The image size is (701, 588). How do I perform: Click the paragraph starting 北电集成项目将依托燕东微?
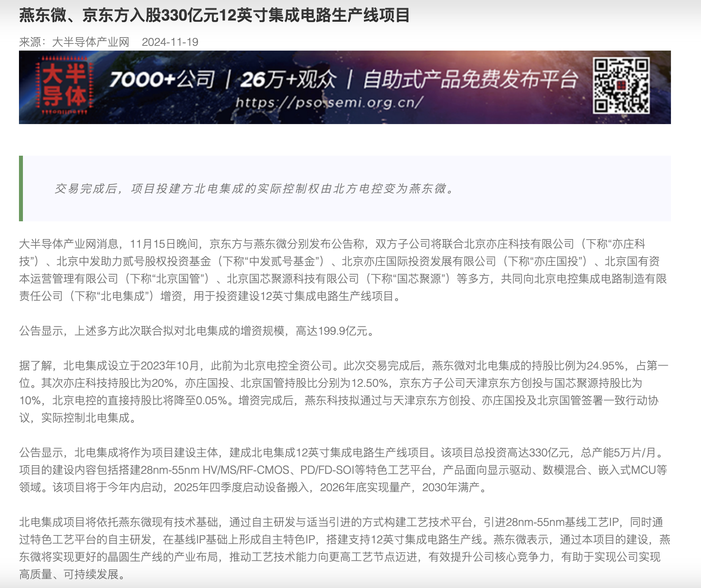tap(345, 548)
